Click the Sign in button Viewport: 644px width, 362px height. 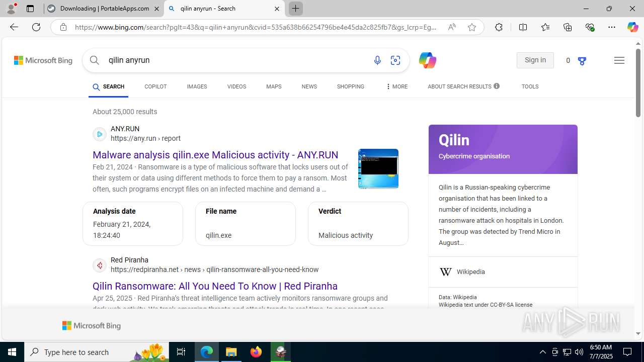535,60
